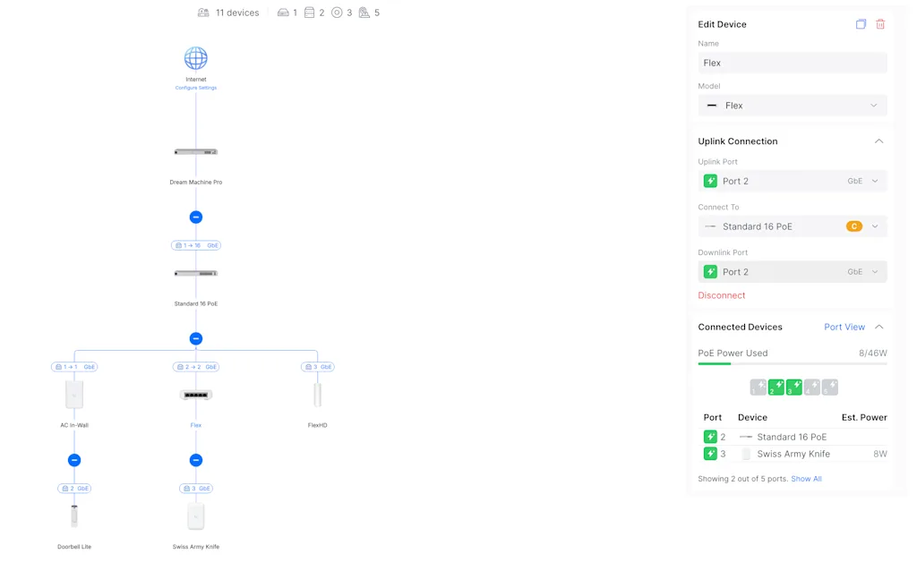This screenshot has width=917, height=588.
Task: Collapse the Connected Devices section
Action: pos(879,327)
